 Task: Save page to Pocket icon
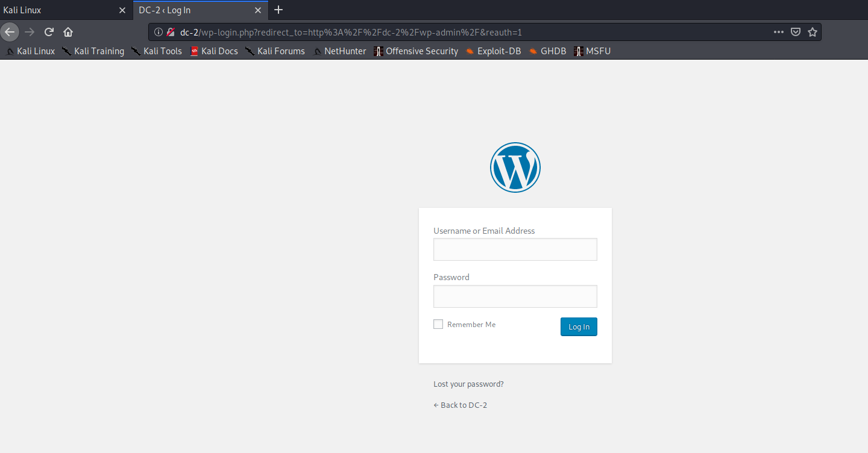(x=796, y=32)
